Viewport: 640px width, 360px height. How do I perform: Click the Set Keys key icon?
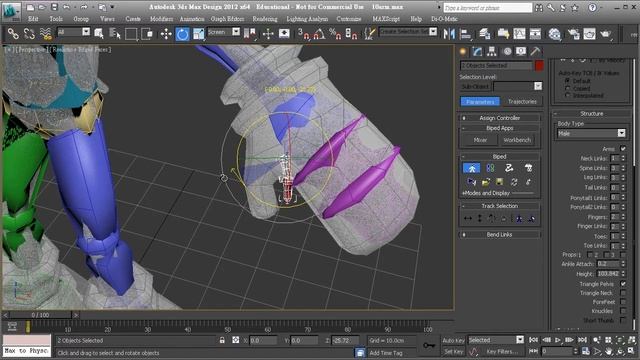click(429, 345)
